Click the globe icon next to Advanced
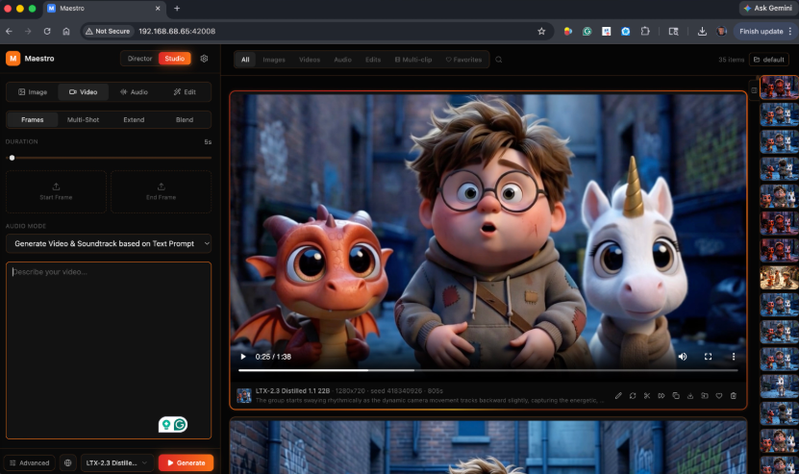 coord(68,463)
